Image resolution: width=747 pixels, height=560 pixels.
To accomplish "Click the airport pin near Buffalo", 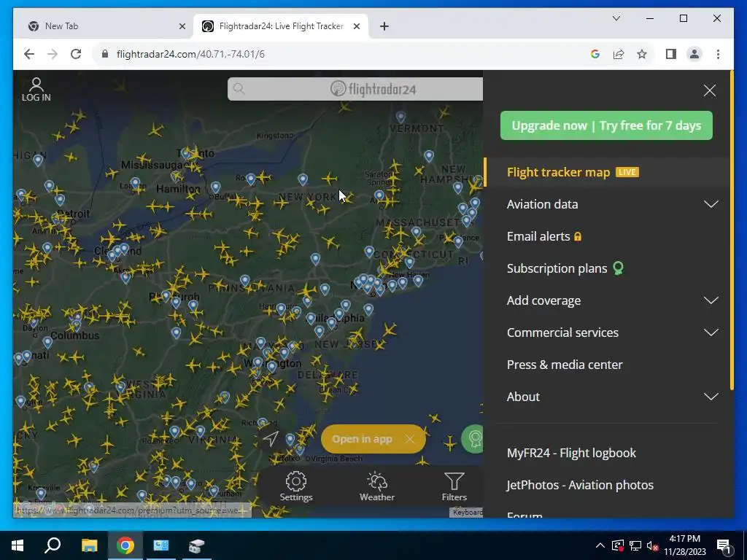I will [216, 187].
